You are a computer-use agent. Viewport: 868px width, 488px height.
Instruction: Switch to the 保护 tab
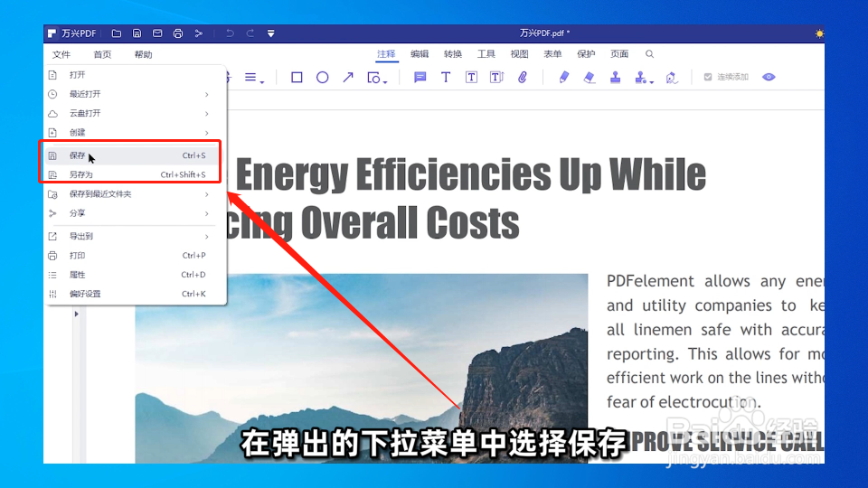click(x=586, y=53)
